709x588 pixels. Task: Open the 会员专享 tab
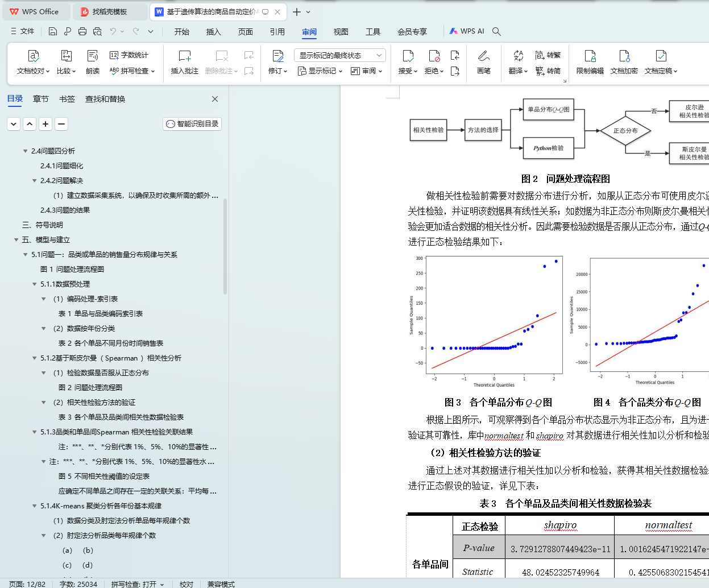click(x=412, y=32)
